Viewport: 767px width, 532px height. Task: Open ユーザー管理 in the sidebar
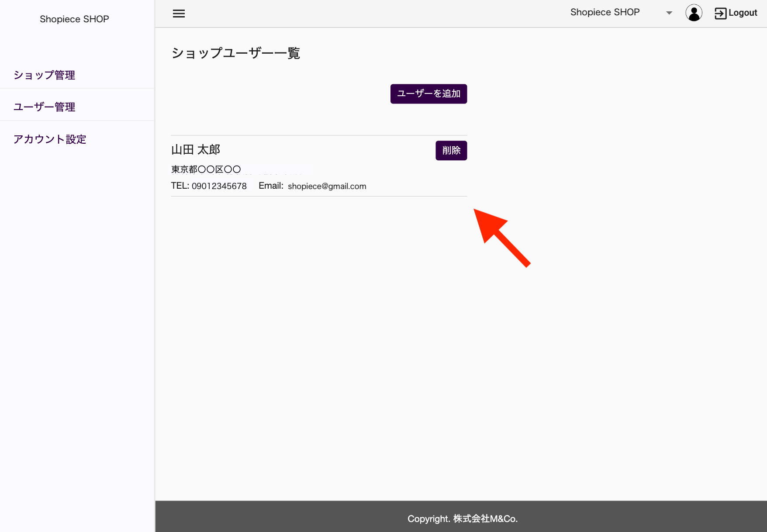coord(45,107)
